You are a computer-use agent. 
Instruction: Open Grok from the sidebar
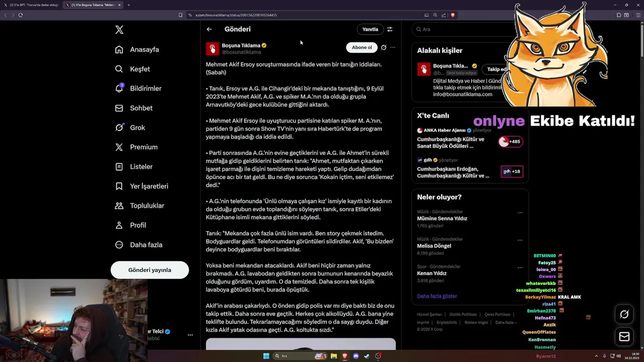coord(130,128)
